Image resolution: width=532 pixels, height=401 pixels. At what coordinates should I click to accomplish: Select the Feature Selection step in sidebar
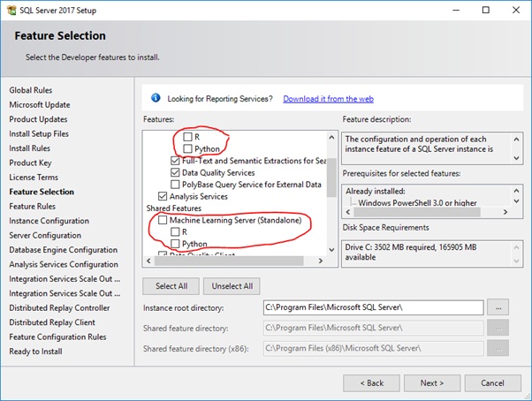click(x=42, y=192)
